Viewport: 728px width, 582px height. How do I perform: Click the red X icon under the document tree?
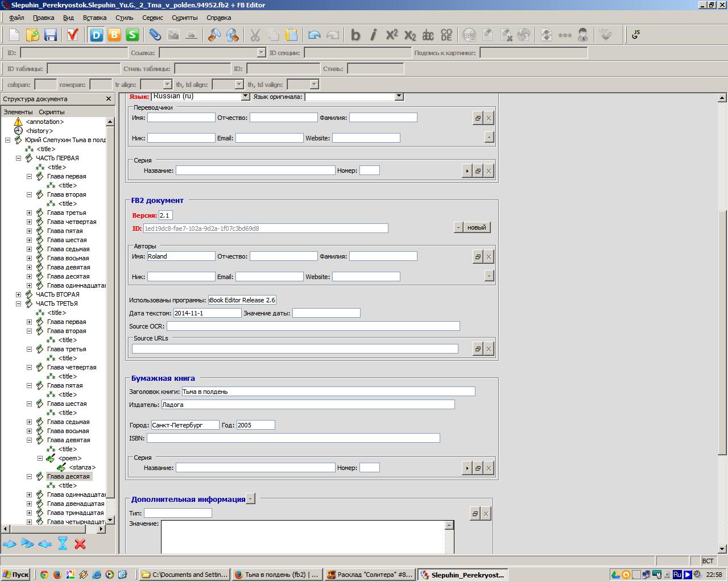80,544
